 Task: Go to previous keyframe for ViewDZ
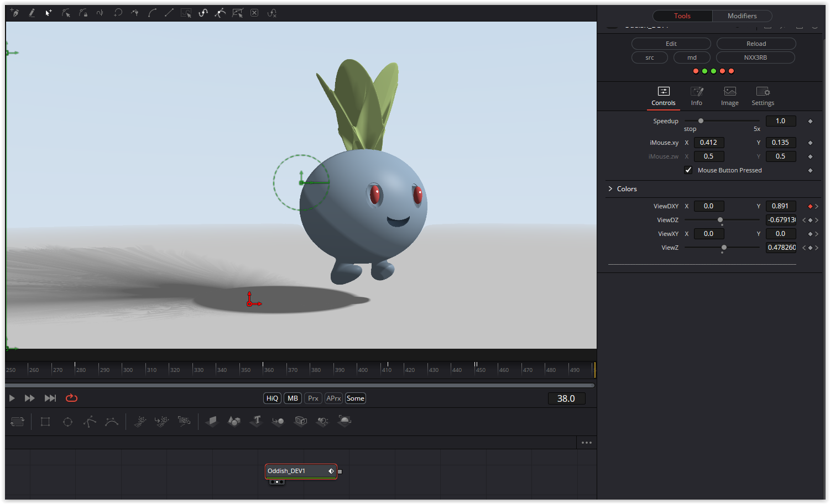click(x=804, y=220)
